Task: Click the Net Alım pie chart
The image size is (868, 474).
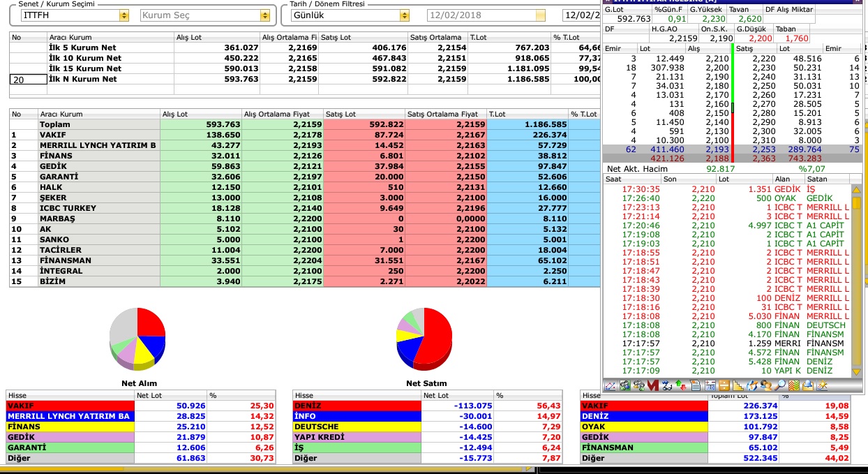Action: [x=137, y=339]
